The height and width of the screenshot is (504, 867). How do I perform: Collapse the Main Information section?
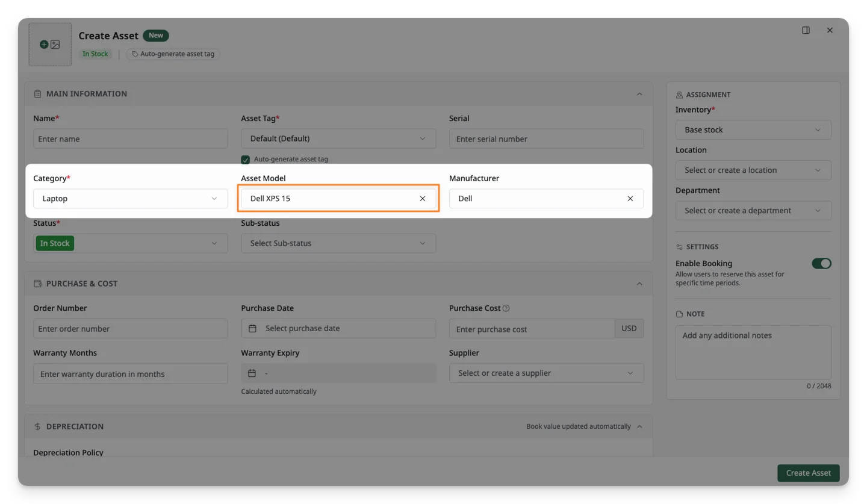[x=639, y=94]
